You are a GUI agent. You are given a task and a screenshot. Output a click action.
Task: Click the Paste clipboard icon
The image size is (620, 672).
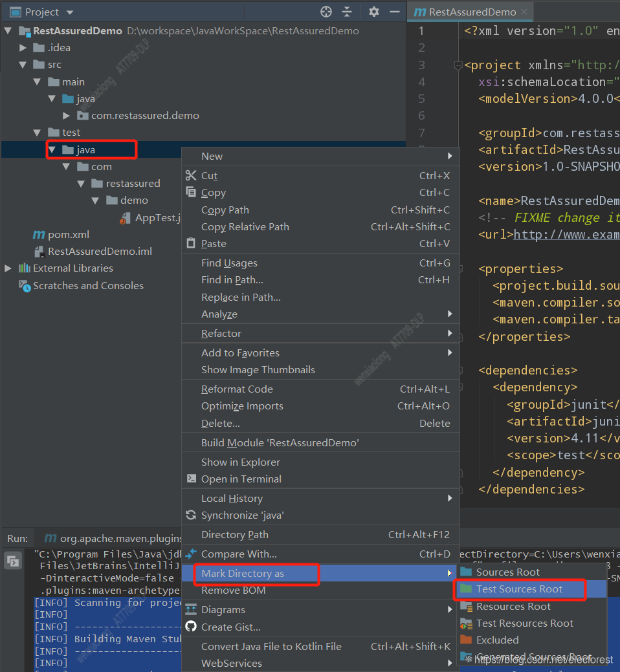click(x=191, y=243)
